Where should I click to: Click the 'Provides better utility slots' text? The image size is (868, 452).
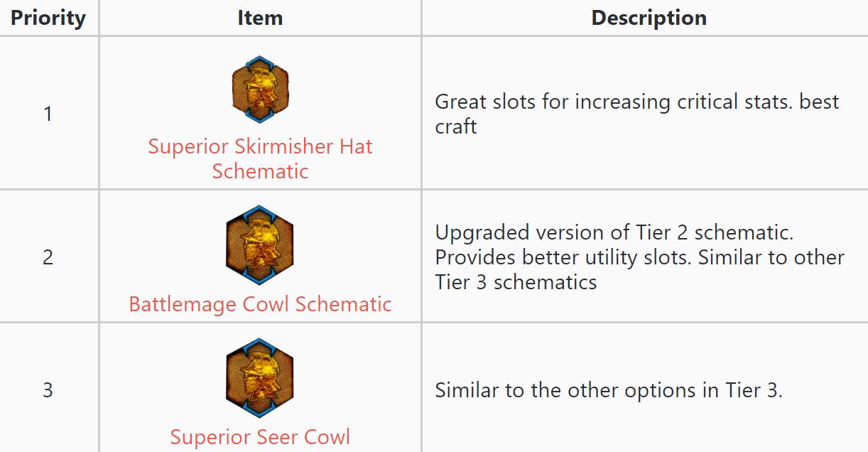click(x=561, y=257)
